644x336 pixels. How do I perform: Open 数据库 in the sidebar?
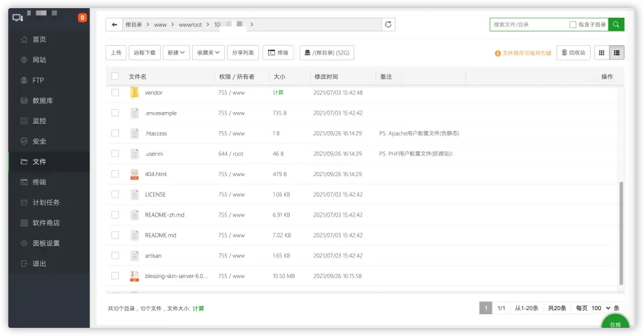point(42,100)
